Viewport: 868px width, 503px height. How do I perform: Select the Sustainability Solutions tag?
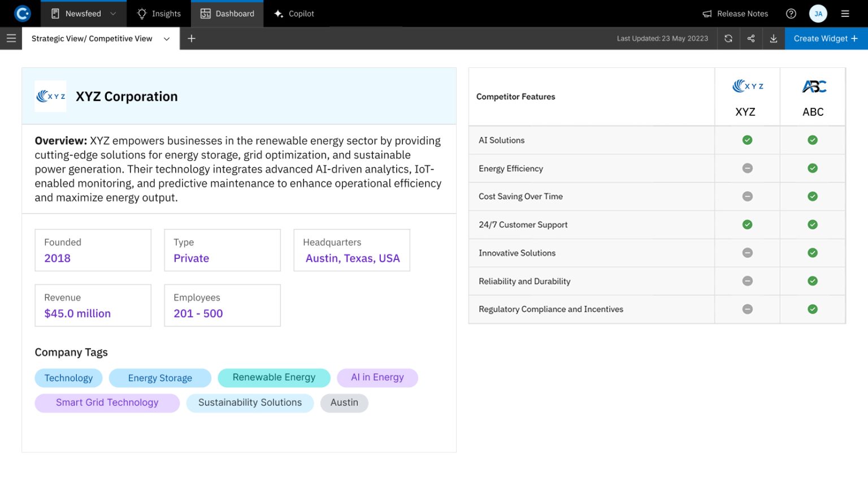250,403
